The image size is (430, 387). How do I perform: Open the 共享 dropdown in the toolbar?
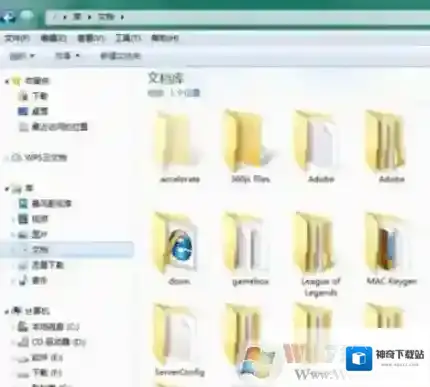pos(68,56)
